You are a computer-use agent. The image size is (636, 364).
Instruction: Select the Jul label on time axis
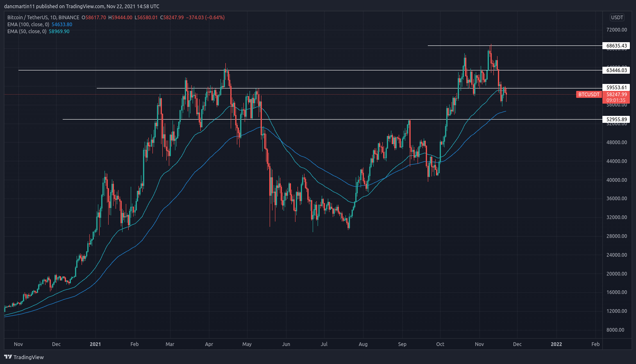click(x=324, y=344)
